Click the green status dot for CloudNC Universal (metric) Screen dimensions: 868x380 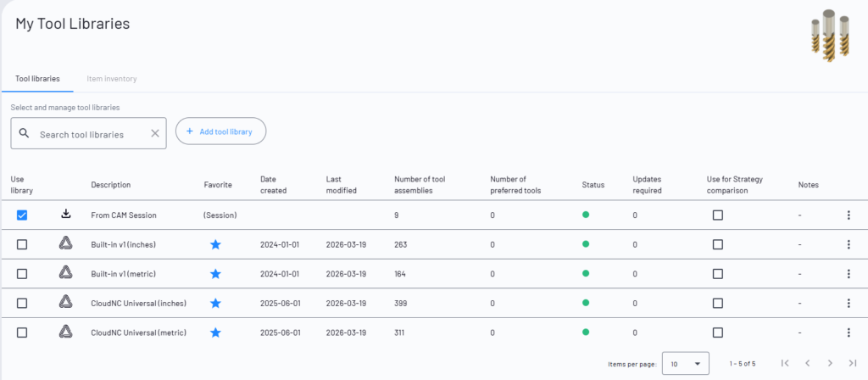(586, 332)
